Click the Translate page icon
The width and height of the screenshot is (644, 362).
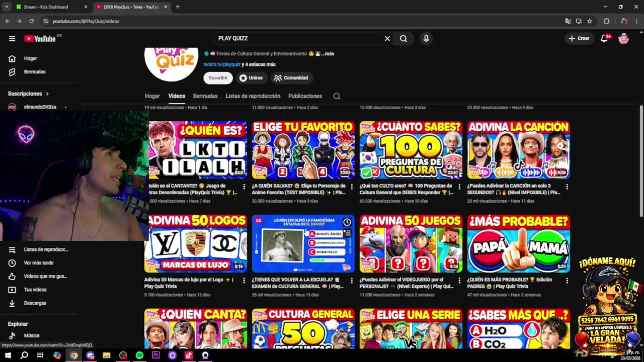click(x=568, y=21)
